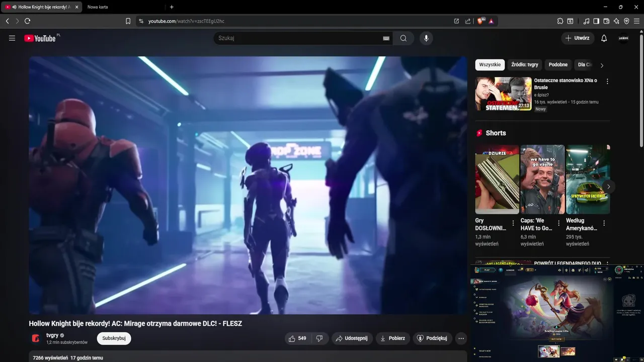The image size is (644, 362).
Task: Open more actions under the video
Action: [x=461, y=338]
